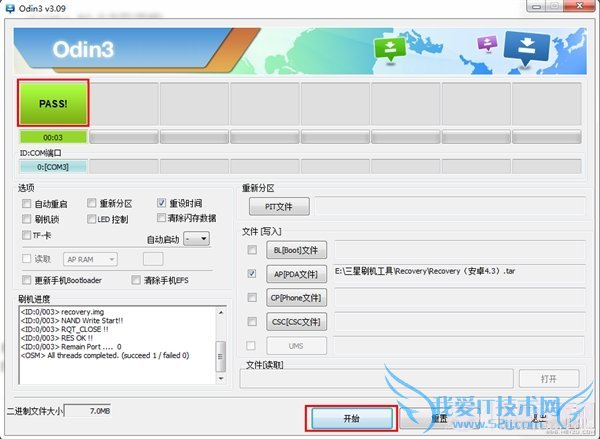Click the "RES OK !!" log line
Image resolution: width=600 pixels, height=439 pixels.
(57, 338)
